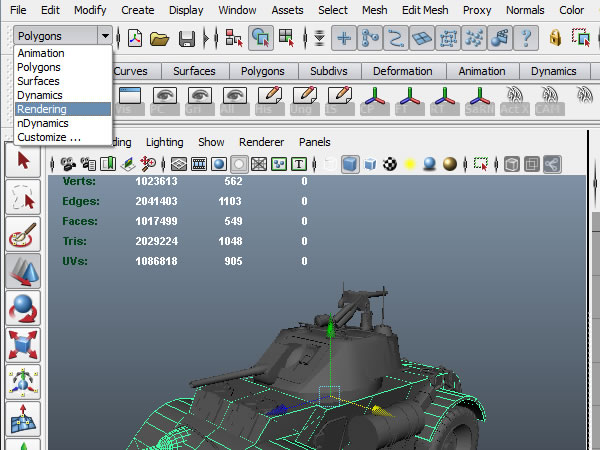
Task: Toggle the surfaces selection mask icon
Action: (x=422, y=38)
